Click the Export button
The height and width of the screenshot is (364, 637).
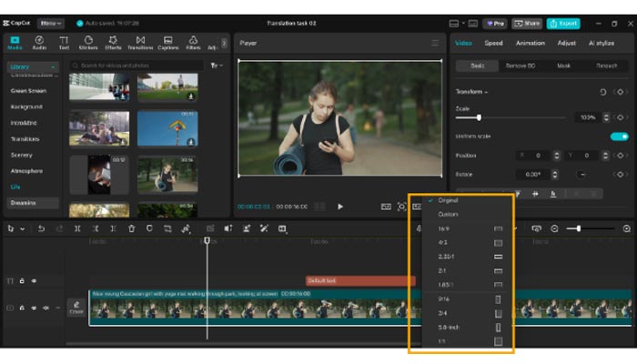pyautogui.click(x=563, y=23)
